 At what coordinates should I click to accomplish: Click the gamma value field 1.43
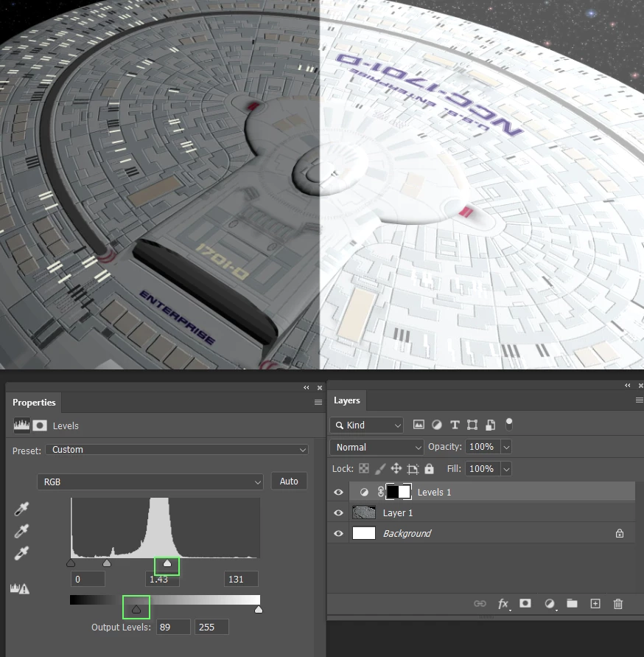[x=162, y=579]
